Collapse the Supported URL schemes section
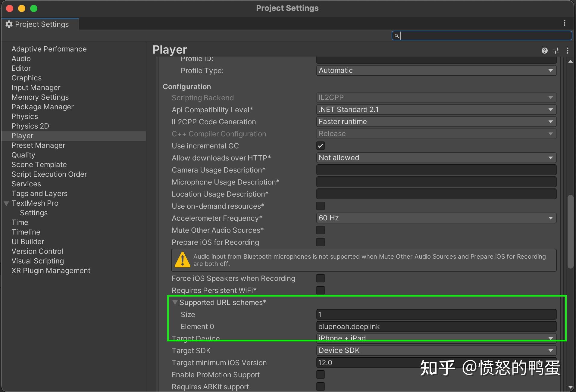Image resolution: width=576 pixels, height=392 pixels. pos(175,302)
